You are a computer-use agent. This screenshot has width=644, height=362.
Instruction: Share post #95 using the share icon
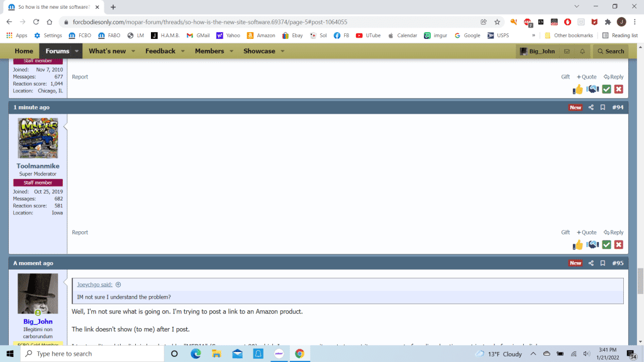point(591,263)
